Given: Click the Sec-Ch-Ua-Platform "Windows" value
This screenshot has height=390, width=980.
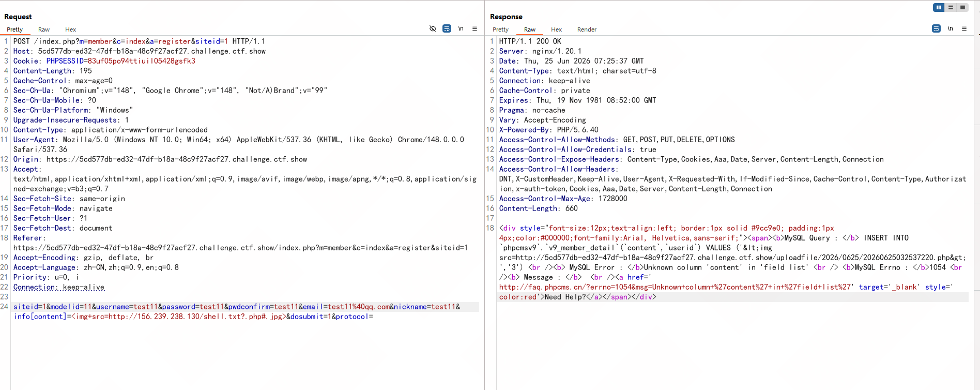Looking at the screenshot, I should (x=115, y=110).
